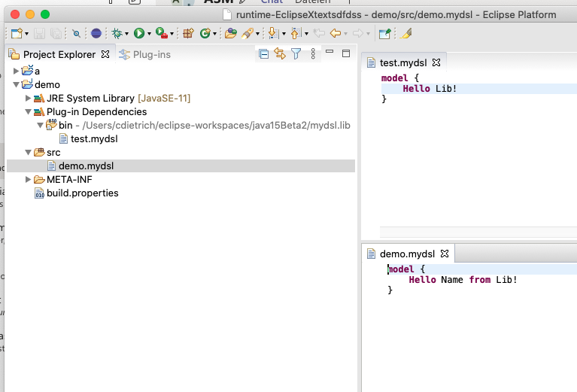
Task: Click the Next Annotation icon
Action: pos(273,34)
